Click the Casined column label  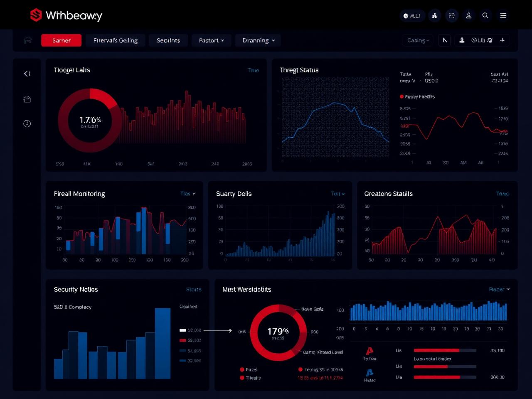pos(188,306)
